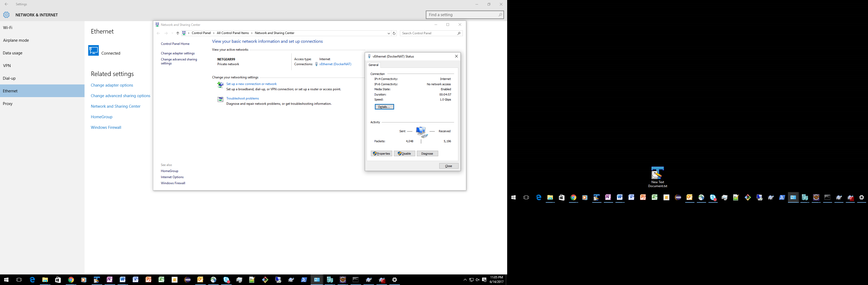The image size is (868, 285).
Task: Click the Settings back arrow
Action: pyautogui.click(x=6, y=4)
